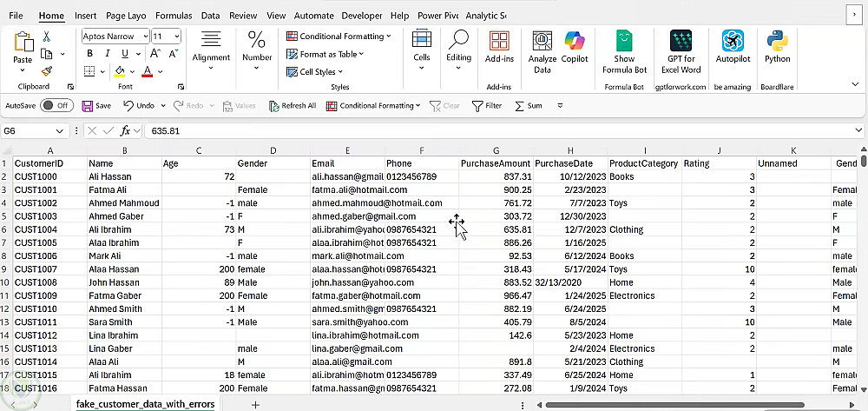Expand the formula bar

tap(858, 130)
